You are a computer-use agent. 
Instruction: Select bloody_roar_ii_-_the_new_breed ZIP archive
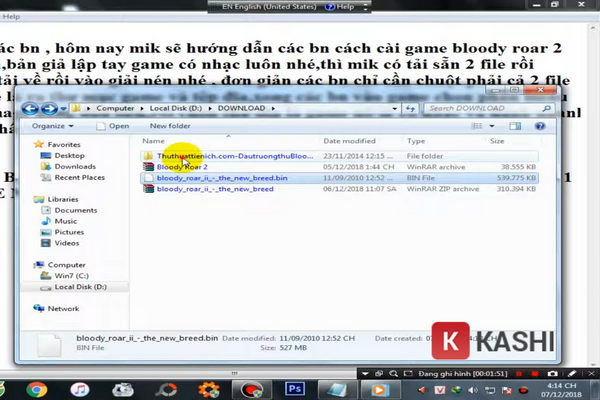(x=340, y=189)
